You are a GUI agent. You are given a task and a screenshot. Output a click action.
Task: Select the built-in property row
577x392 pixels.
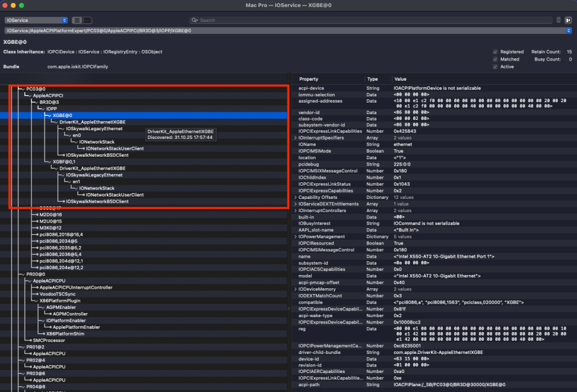[x=434, y=217]
